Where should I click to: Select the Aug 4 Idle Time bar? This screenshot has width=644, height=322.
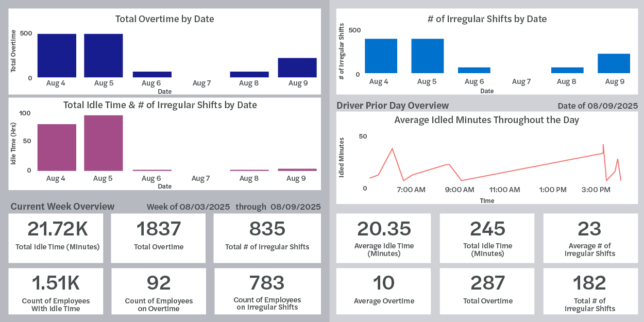[x=57, y=147]
